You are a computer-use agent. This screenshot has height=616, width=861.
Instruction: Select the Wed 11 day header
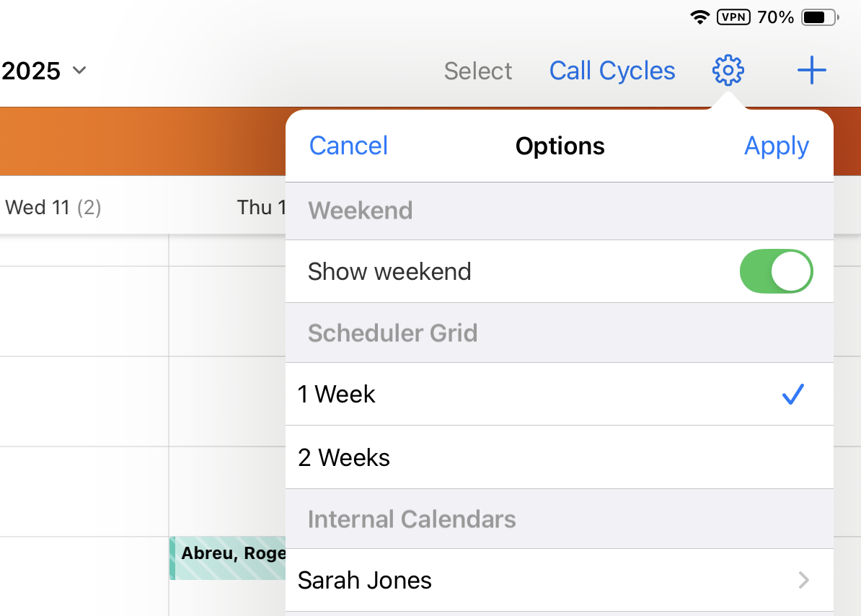click(53, 208)
